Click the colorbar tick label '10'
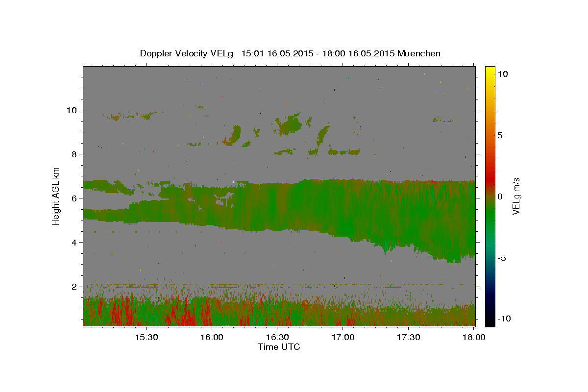 click(502, 73)
